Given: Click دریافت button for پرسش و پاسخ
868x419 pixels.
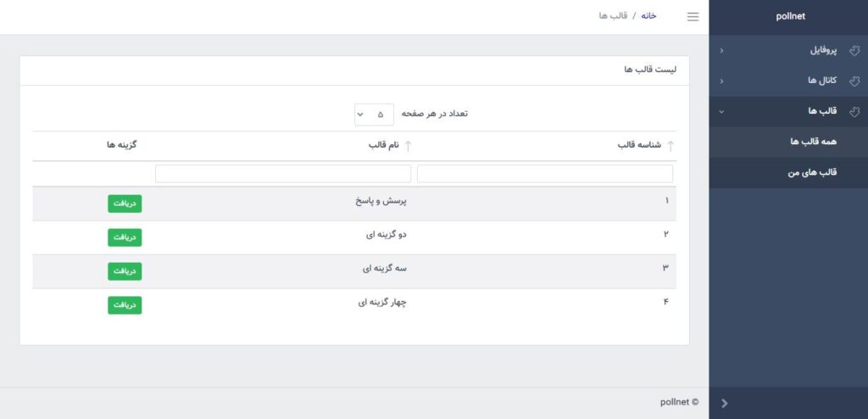Looking at the screenshot, I should point(125,204).
